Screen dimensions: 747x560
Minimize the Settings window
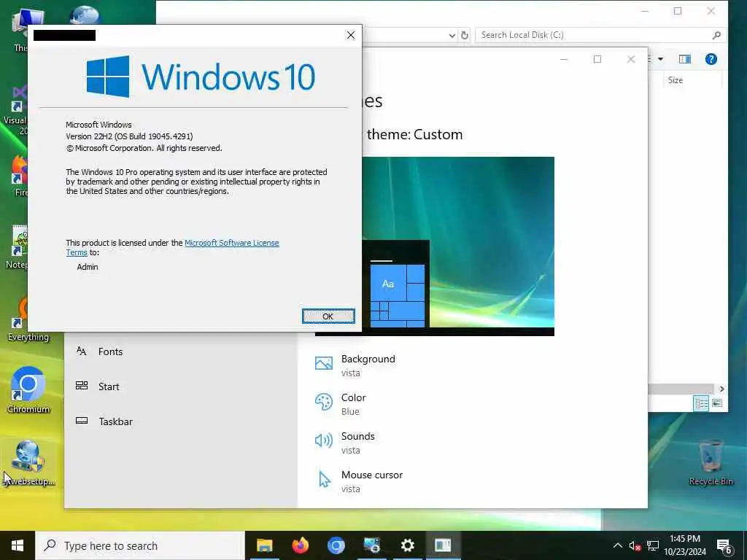click(564, 60)
